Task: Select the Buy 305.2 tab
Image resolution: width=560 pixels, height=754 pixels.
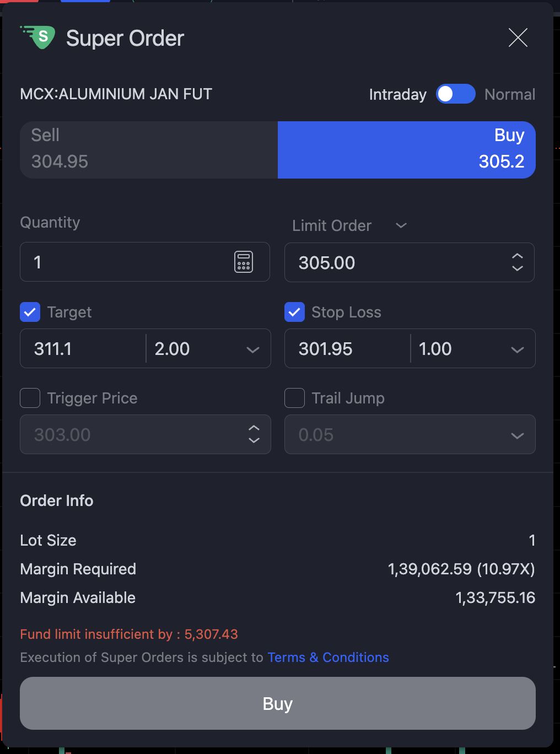Action: point(406,150)
